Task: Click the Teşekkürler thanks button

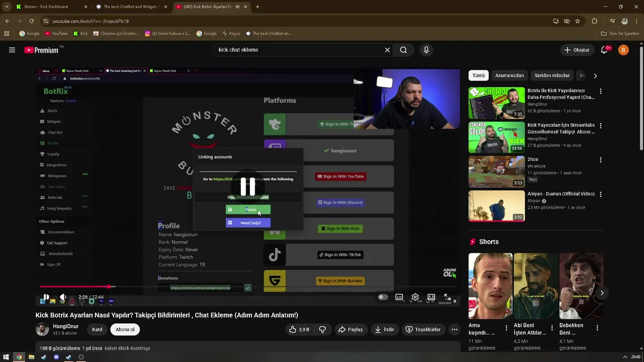Action: point(423,329)
